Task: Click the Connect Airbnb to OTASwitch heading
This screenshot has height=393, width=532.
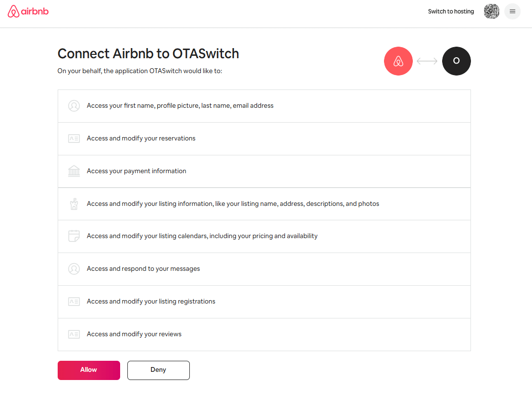Action: 148,54
